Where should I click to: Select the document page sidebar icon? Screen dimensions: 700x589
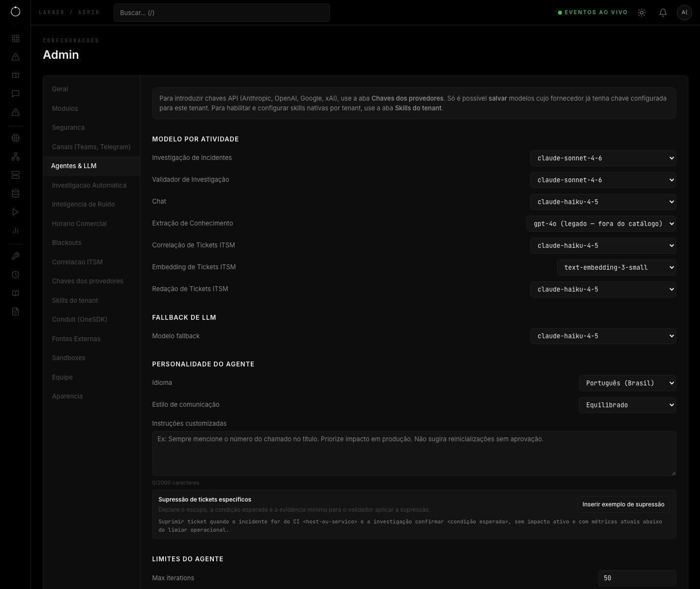16,312
